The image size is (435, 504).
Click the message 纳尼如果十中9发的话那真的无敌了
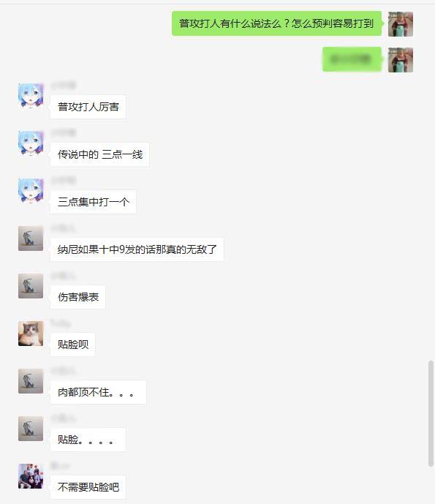tap(137, 249)
